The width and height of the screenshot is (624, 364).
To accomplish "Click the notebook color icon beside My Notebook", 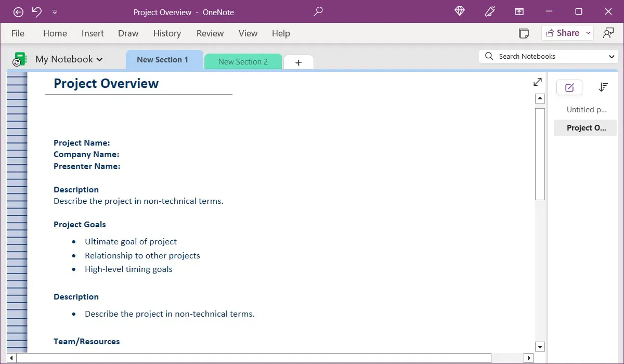I will pos(19,59).
